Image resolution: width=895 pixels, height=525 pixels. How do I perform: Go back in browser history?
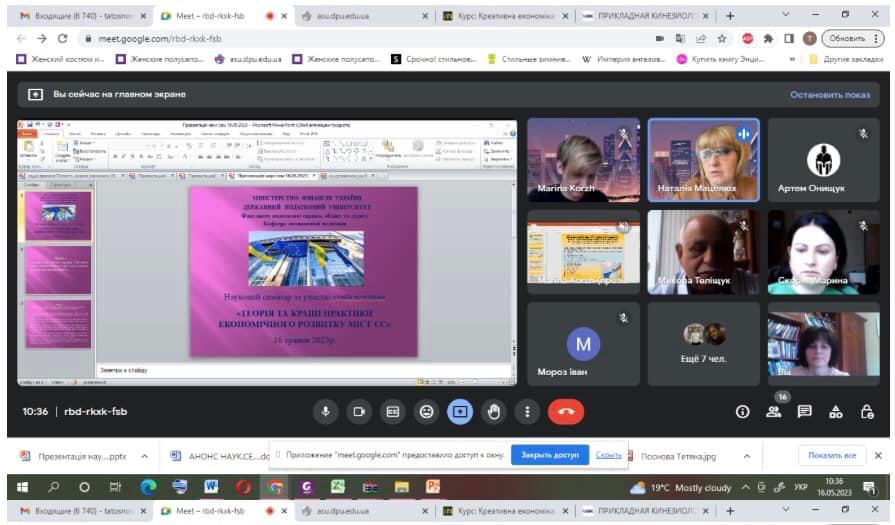click(21, 38)
